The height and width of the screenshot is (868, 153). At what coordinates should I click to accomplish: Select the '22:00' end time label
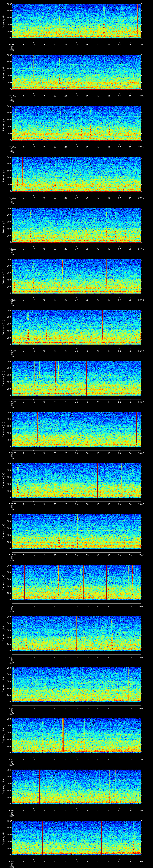point(141,300)
